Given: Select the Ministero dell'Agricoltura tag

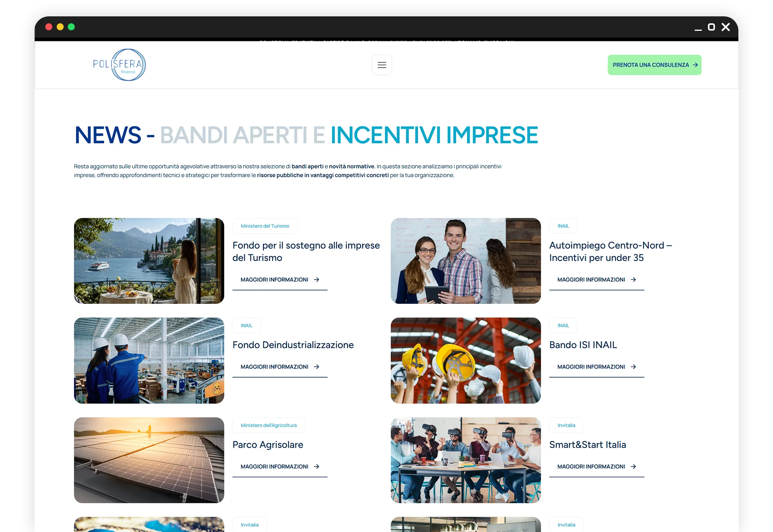Looking at the screenshot, I should (x=269, y=425).
